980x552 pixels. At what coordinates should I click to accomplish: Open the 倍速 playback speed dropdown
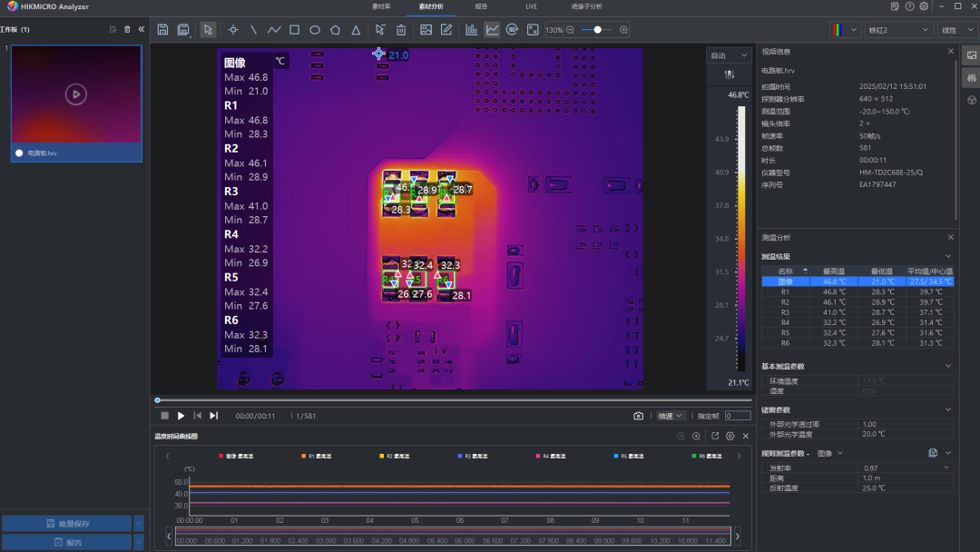tap(671, 416)
